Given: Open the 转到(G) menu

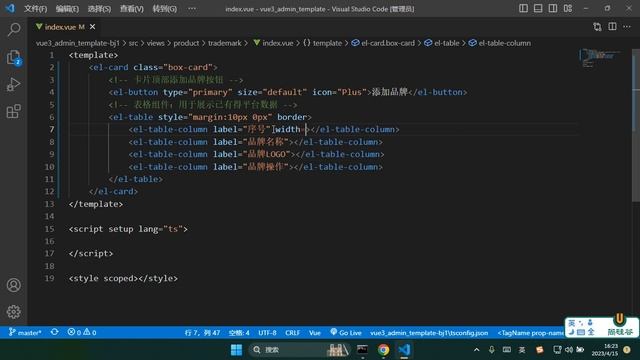Looking at the screenshot, I should pos(164,9).
